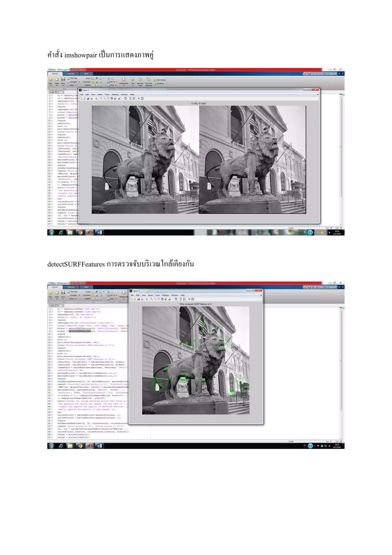
Task: Open the Insert menu in the Figure 3 window
Action: pos(150,295)
